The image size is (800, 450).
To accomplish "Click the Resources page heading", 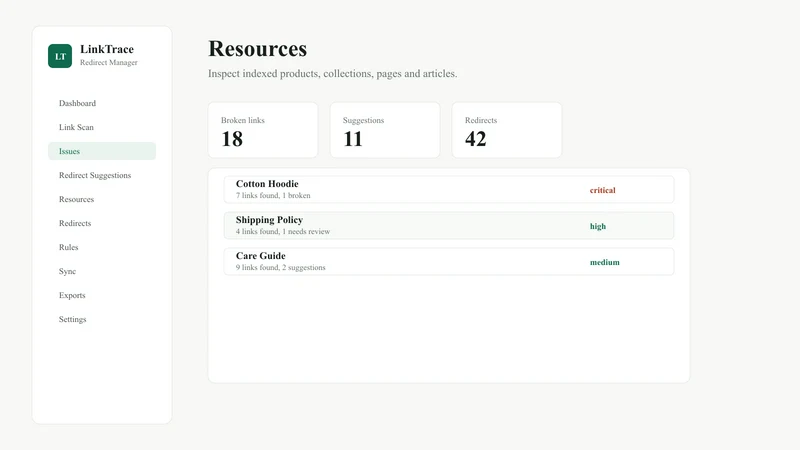I will coord(258,49).
